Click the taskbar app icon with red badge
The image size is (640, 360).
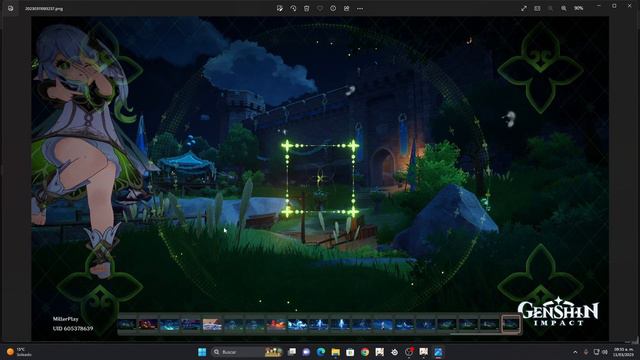pos(409,352)
